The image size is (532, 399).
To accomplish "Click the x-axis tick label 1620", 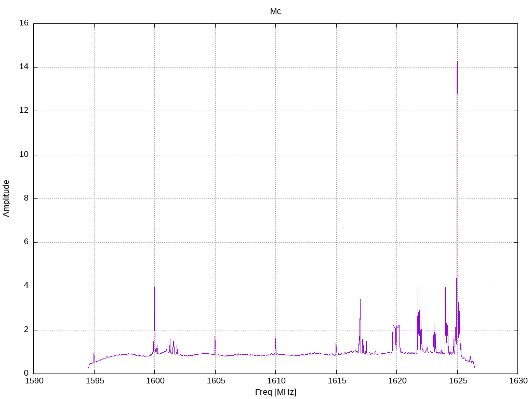I will pos(396,381).
